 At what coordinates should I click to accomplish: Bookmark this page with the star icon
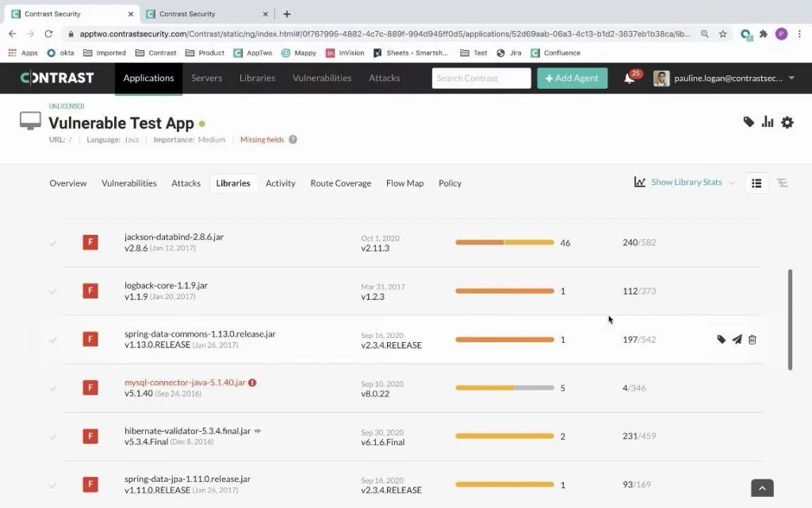(722, 33)
